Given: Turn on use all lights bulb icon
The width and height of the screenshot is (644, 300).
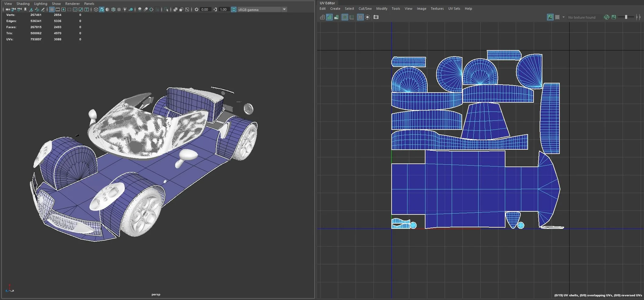Looking at the screenshot, I should [125, 9].
